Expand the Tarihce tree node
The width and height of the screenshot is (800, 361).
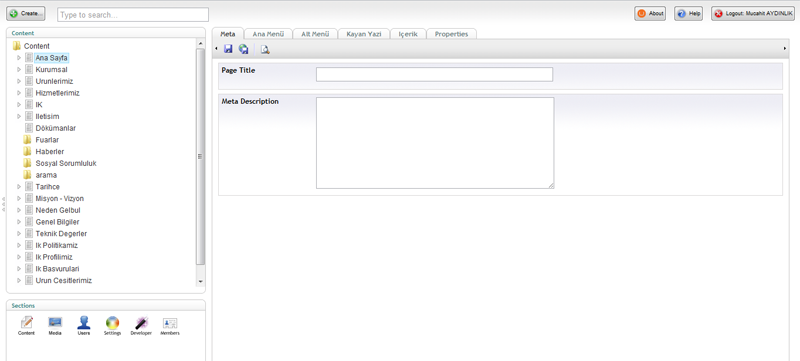click(x=19, y=187)
